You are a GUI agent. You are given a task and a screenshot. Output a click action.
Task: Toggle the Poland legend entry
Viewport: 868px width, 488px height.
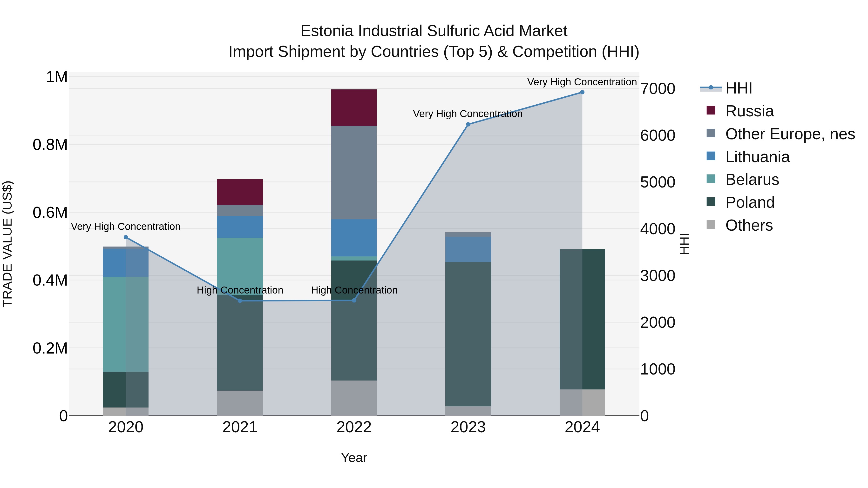point(741,202)
